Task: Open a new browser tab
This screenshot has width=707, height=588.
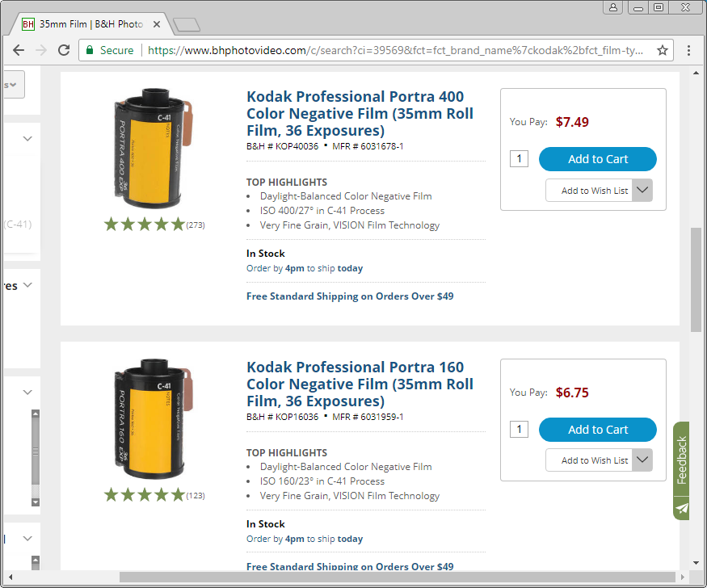Action: pyautogui.click(x=186, y=25)
